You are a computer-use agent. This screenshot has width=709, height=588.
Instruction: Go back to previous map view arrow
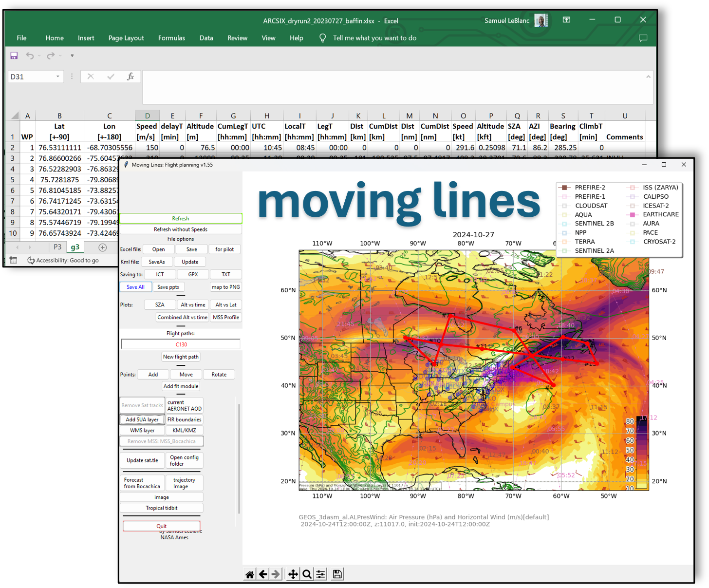click(263, 574)
